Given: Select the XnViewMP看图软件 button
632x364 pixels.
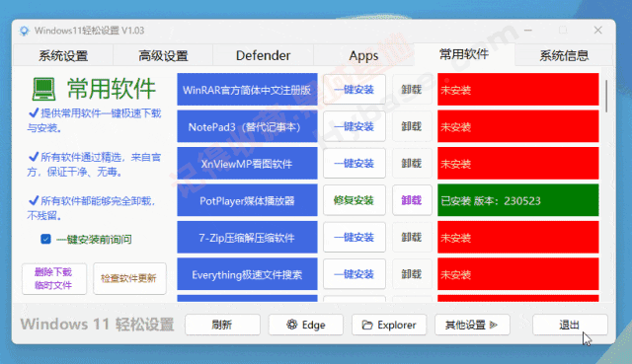Looking at the screenshot, I should point(247,164).
